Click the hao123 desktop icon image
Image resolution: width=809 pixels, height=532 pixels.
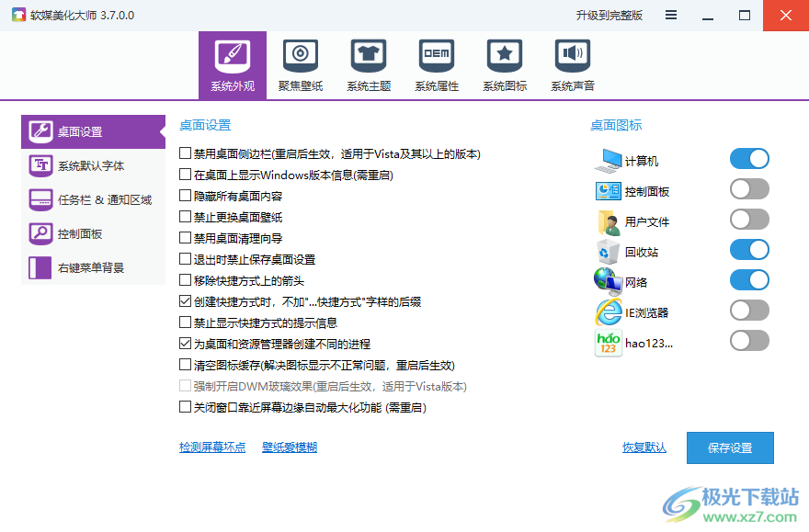[x=608, y=340]
